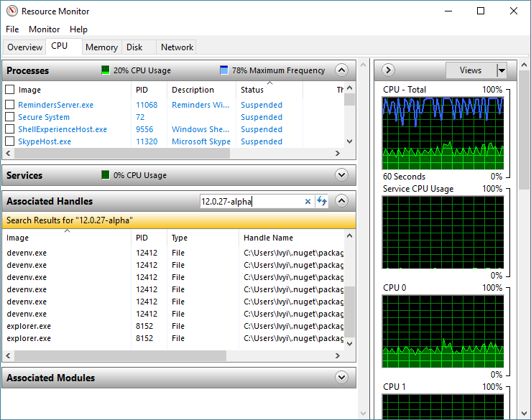Click the green CPU Usage indicator in Processes header

coord(106,70)
